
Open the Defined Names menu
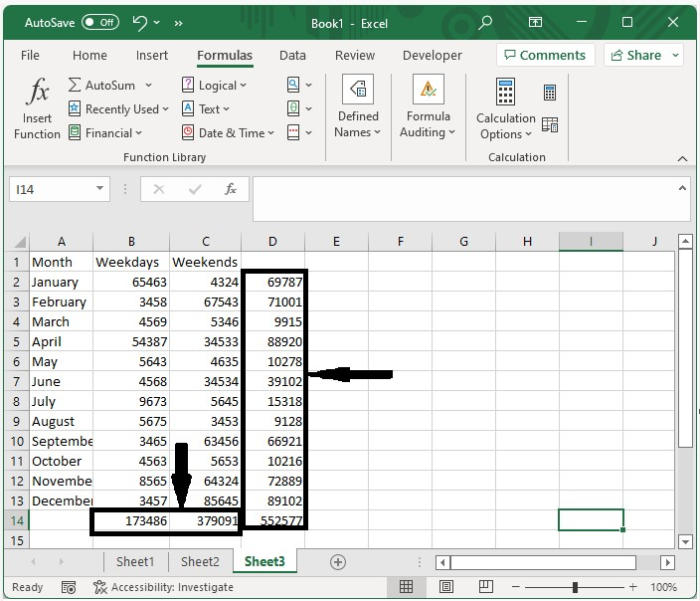[358, 107]
